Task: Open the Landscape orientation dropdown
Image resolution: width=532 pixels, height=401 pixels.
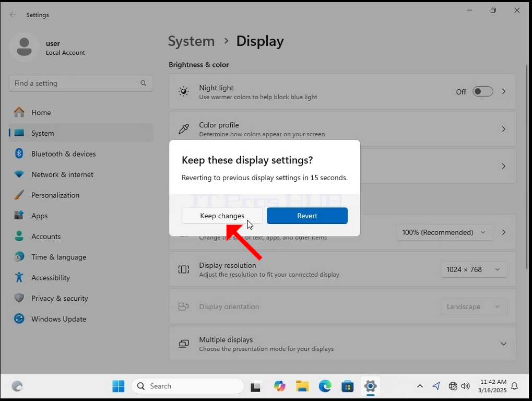Action: 474,306
